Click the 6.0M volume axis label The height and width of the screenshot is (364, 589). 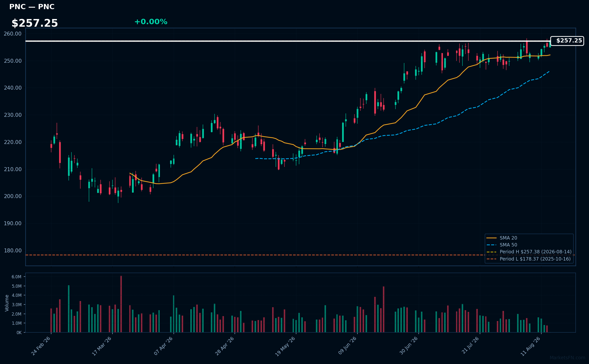(17, 277)
